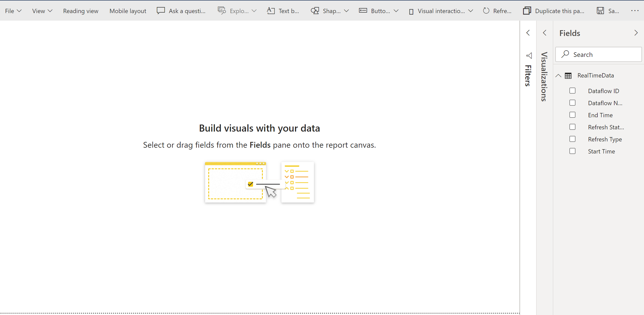Image resolution: width=644 pixels, height=315 pixels.
Task: Click the Refresh icon
Action: [x=486, y=11]
